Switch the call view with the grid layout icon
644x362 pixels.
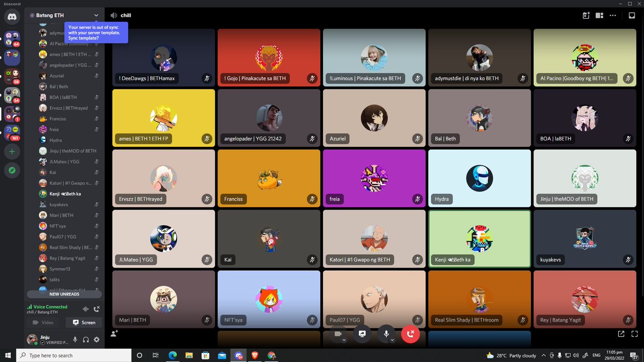coord(599,16)
